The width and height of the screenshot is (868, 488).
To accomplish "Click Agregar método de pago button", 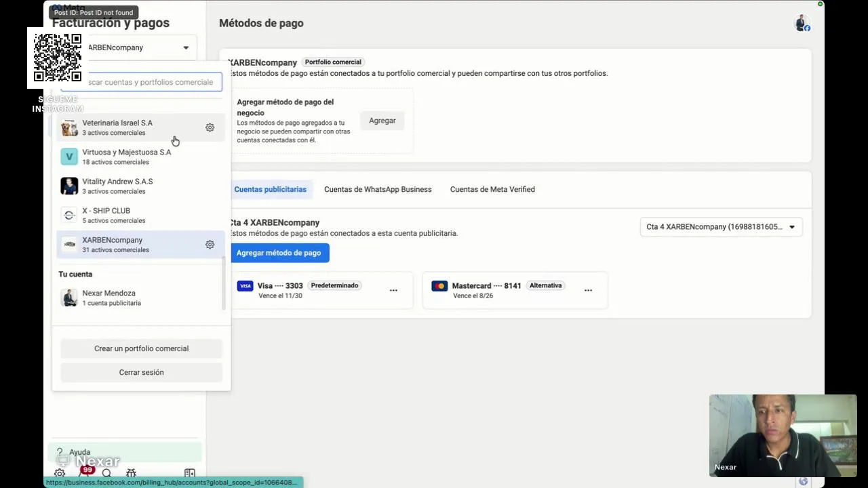I will point(279,253).
